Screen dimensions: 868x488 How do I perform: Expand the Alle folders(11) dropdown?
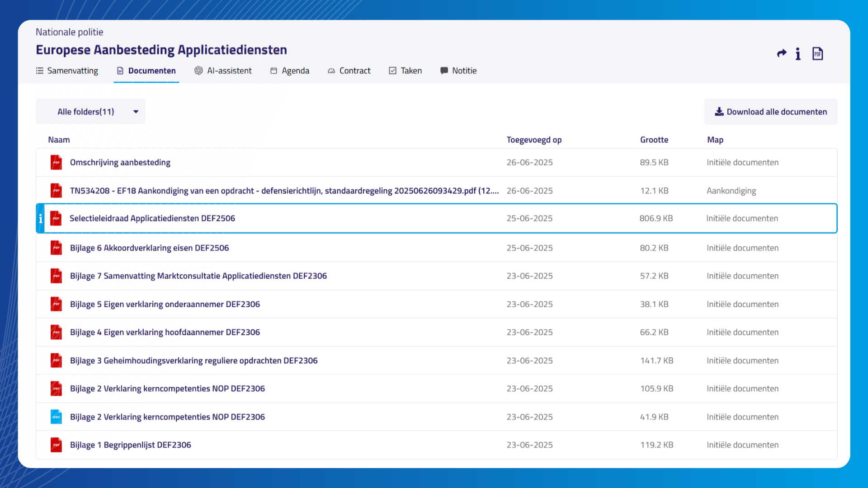click(x=90, y=112)
